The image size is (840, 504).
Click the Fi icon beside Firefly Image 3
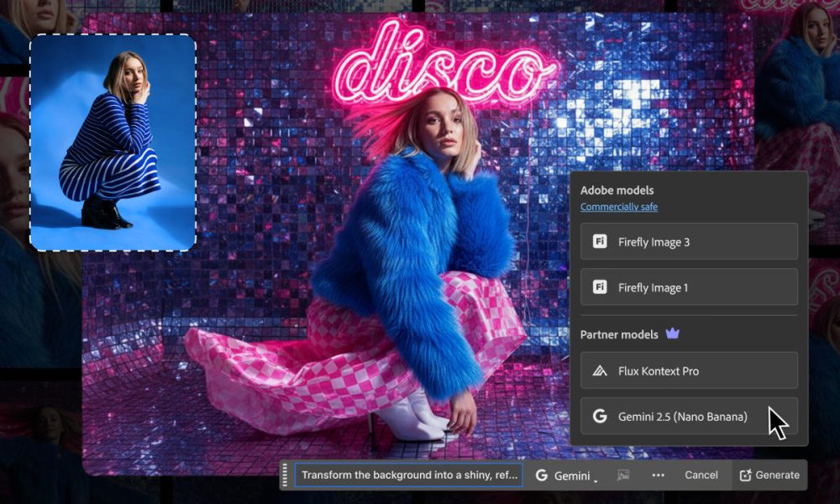click(601, 240)
